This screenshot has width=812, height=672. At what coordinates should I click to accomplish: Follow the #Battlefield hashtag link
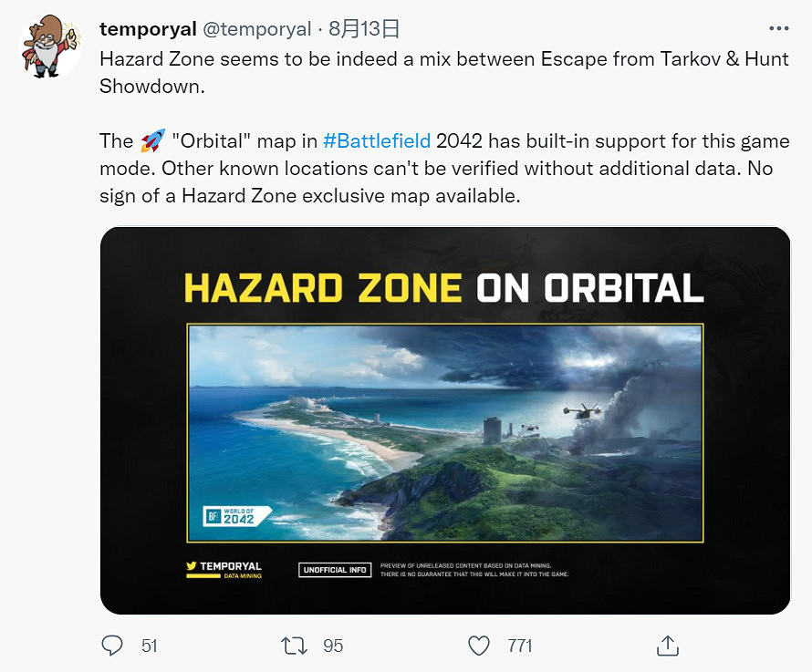point(377,141)
